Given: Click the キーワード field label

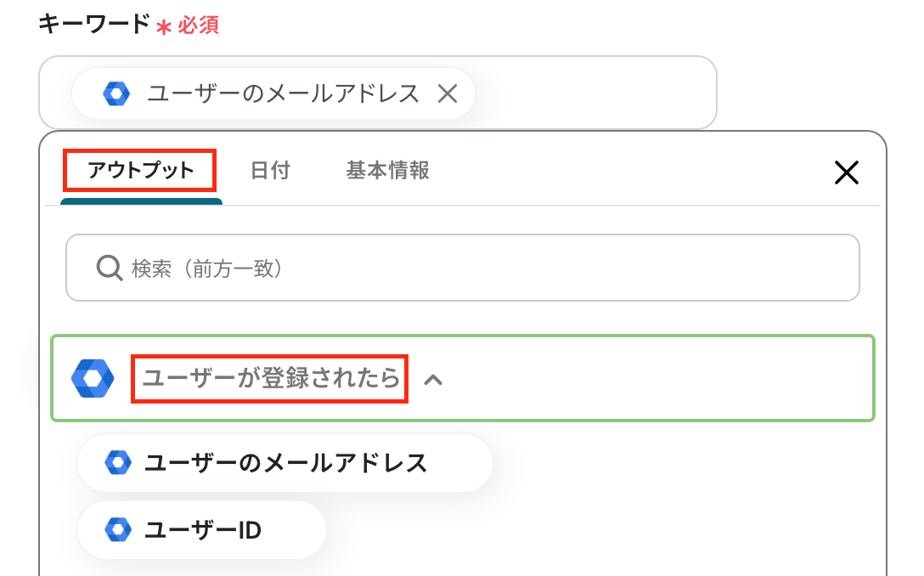Looking at the screenshot, I should (x=93, y=25).
